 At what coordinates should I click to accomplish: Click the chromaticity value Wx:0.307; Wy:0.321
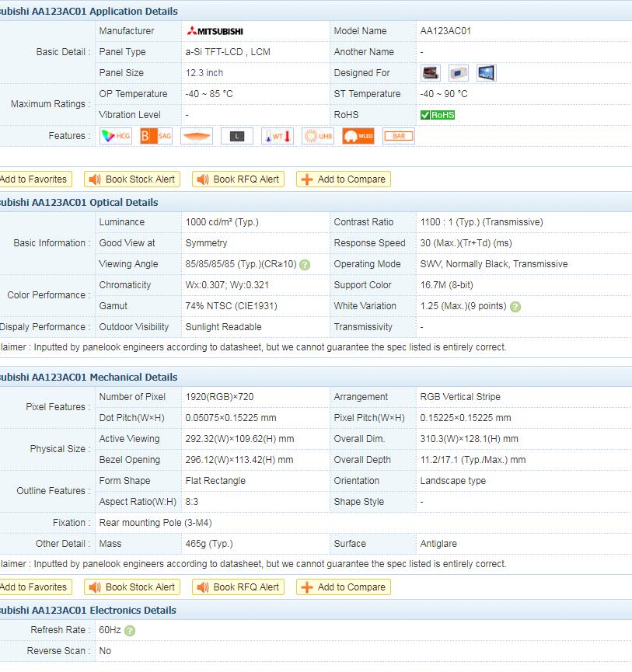(x=227, y=285)
